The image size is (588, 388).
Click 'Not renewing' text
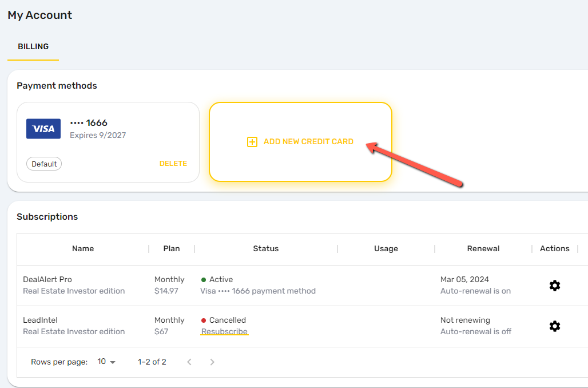click(x=465, y=320)
